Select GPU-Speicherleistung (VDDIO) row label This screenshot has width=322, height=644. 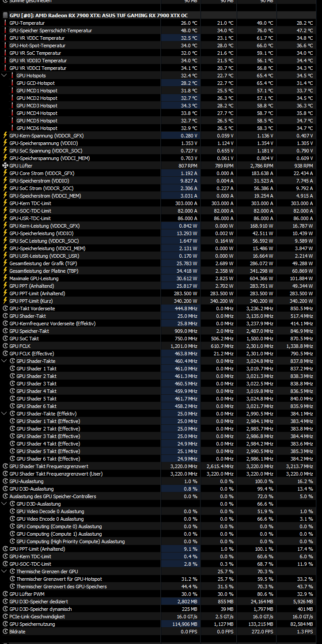tap(41, 233)
